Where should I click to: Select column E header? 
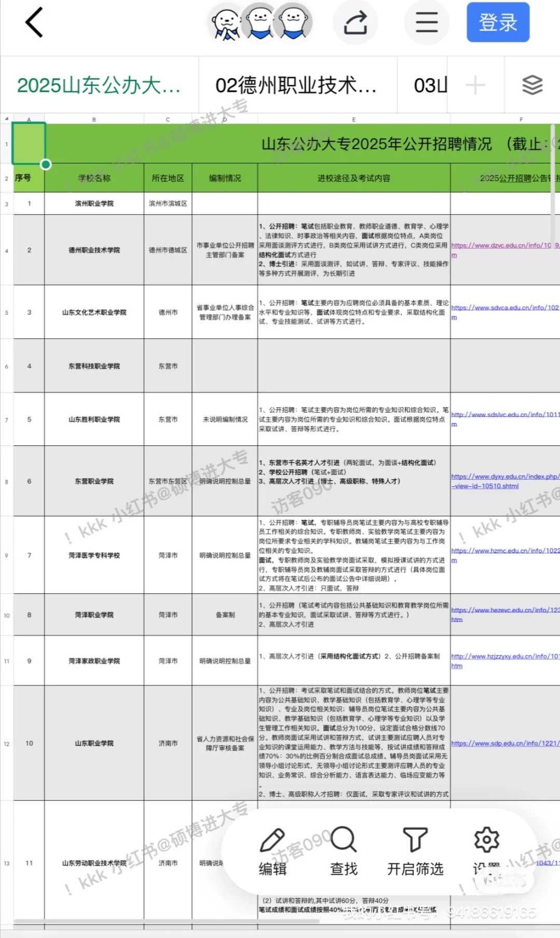354,119
